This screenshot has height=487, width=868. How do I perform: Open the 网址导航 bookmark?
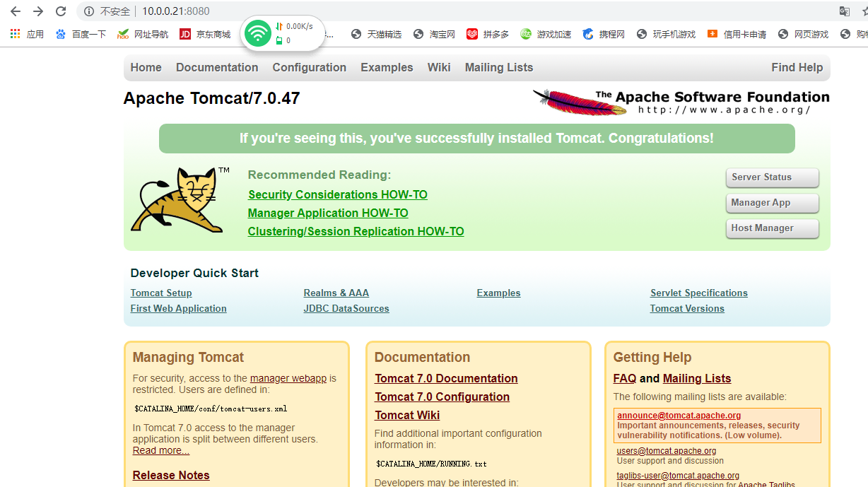pyautogui.click(x=143, y=34)
